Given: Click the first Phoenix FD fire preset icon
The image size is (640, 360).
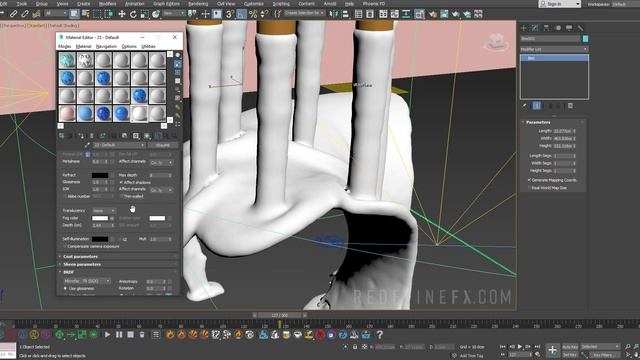Looking at the screenshot, I should (x=170, y=335).
